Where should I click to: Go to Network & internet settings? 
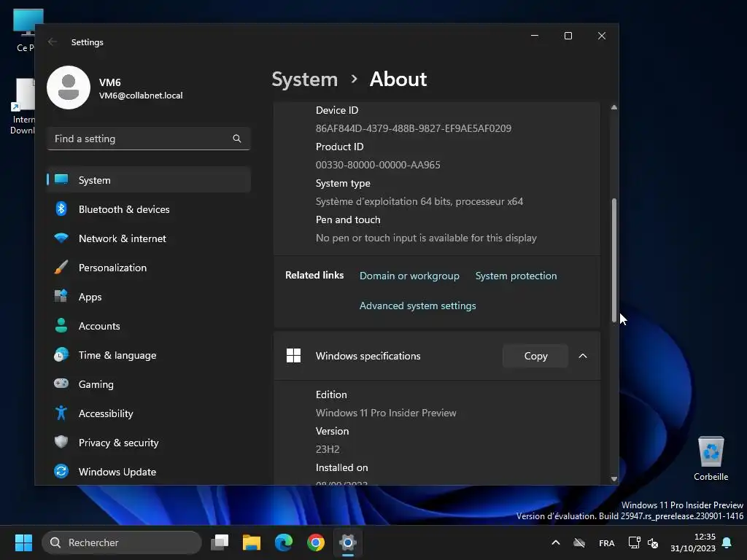(x=149, y=238)
